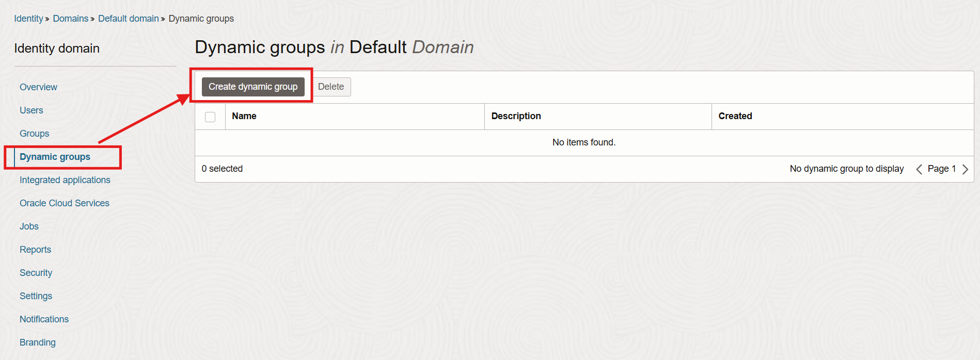Open Branding in the sidebar menu

point(37,342)
